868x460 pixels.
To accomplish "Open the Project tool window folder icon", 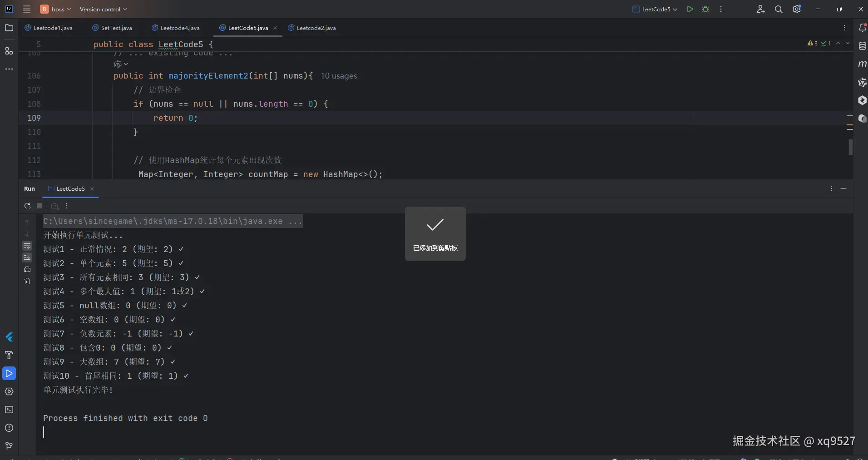I will [x=9, y=28].
